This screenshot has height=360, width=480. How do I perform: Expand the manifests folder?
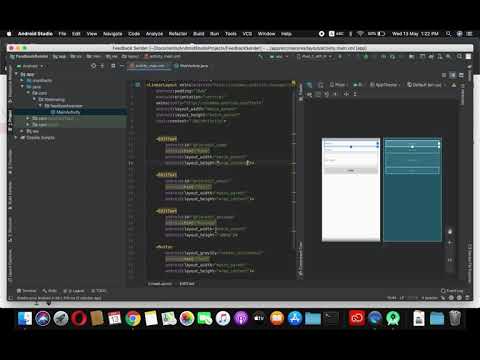(x=22, y=80)
